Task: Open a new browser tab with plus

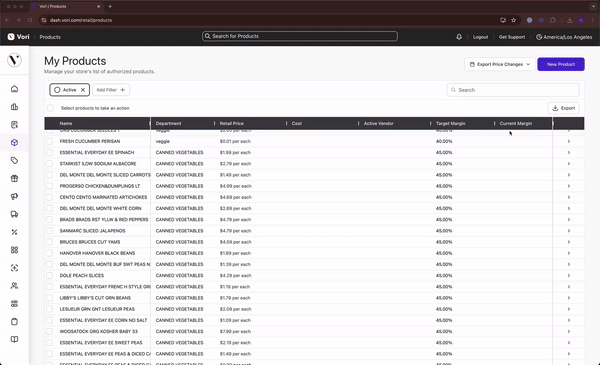Action: coord(110,7)
